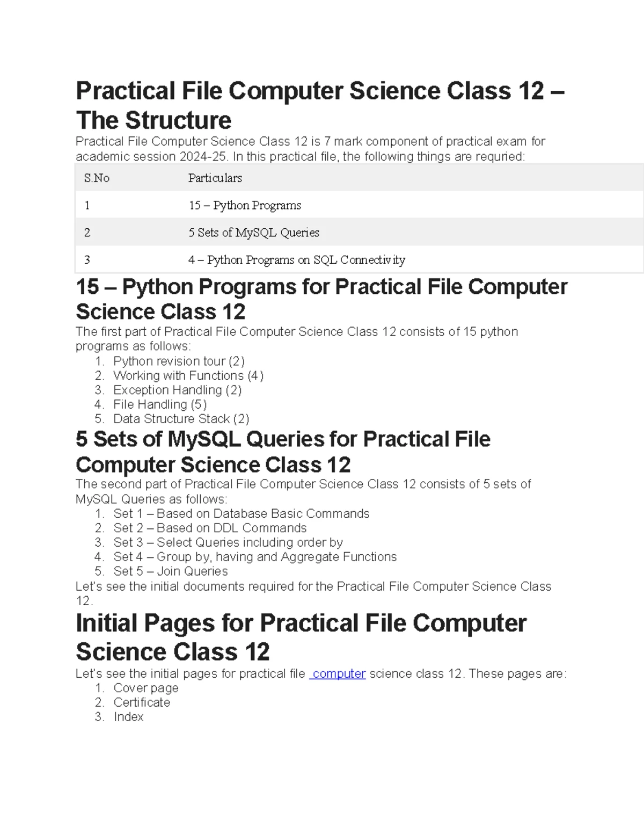
Task: Click list item "Exception Handling (2)"
Action: point(177,390)
